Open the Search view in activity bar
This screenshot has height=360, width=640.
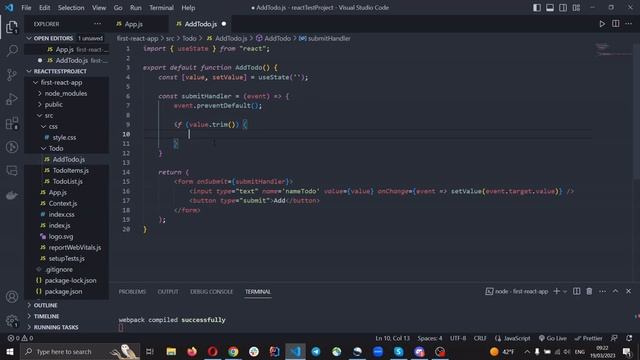click(x=12, y=51)
